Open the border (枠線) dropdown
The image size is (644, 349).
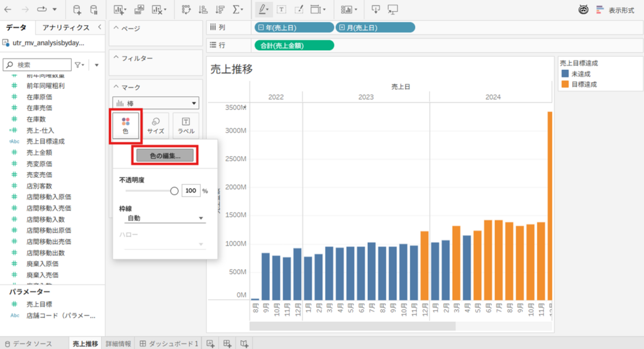[164, 218]
